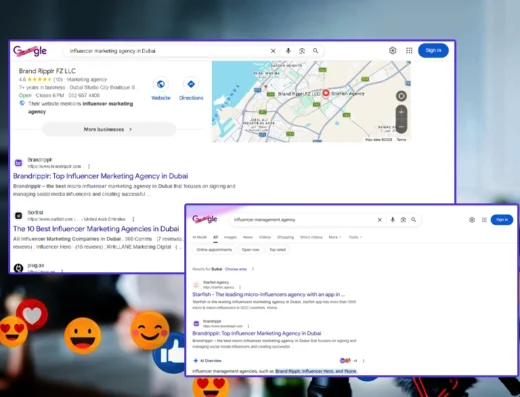Click the Dubai map thumbnail
The height and width of the screenshot is (397, 520).
tap(311, 101)
